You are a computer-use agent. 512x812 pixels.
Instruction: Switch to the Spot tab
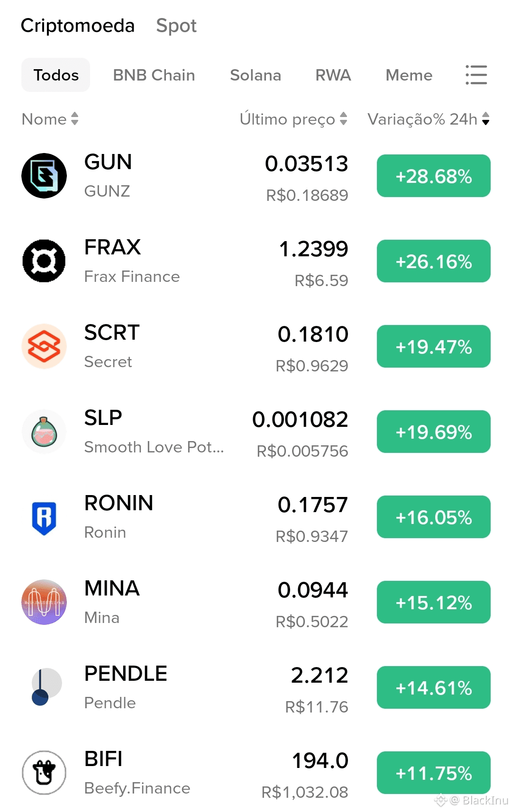(x=176, y=26)
